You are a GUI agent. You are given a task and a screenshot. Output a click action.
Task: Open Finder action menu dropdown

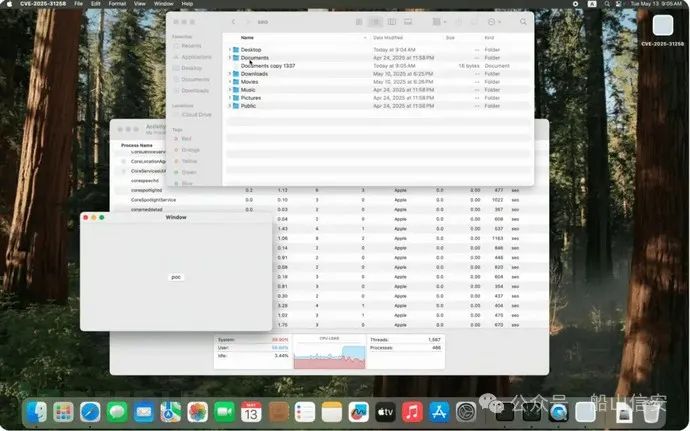point(495,22)
